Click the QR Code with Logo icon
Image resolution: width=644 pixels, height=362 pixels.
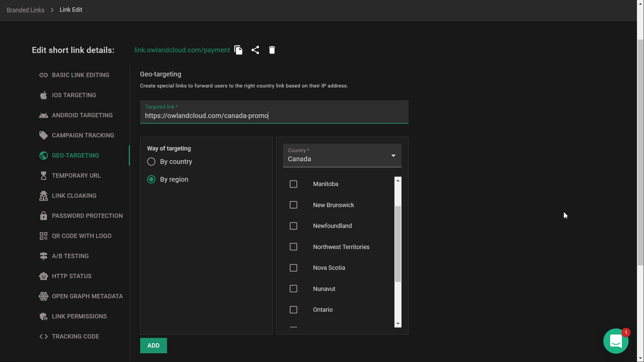coord(44,236)
